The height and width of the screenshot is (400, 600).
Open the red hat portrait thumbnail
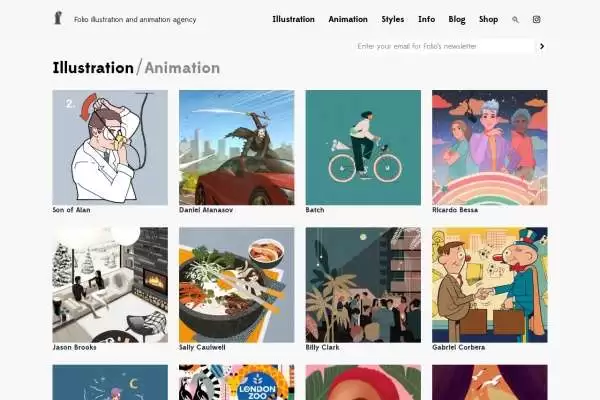363,382
